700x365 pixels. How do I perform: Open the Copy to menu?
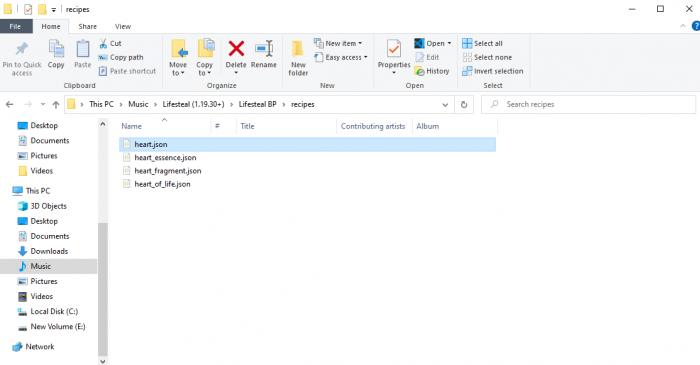(x=205, y=58)
